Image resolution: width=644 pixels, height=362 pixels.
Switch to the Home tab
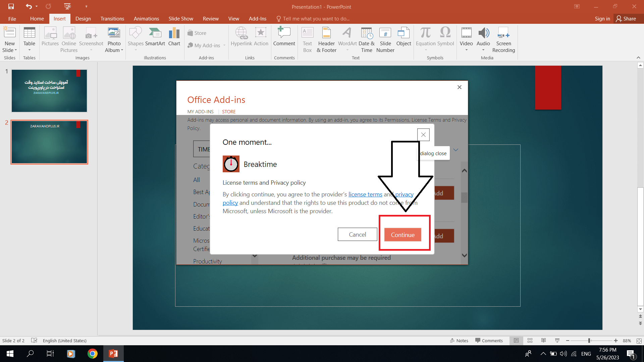pyautogui.click(x=37, y=19)
